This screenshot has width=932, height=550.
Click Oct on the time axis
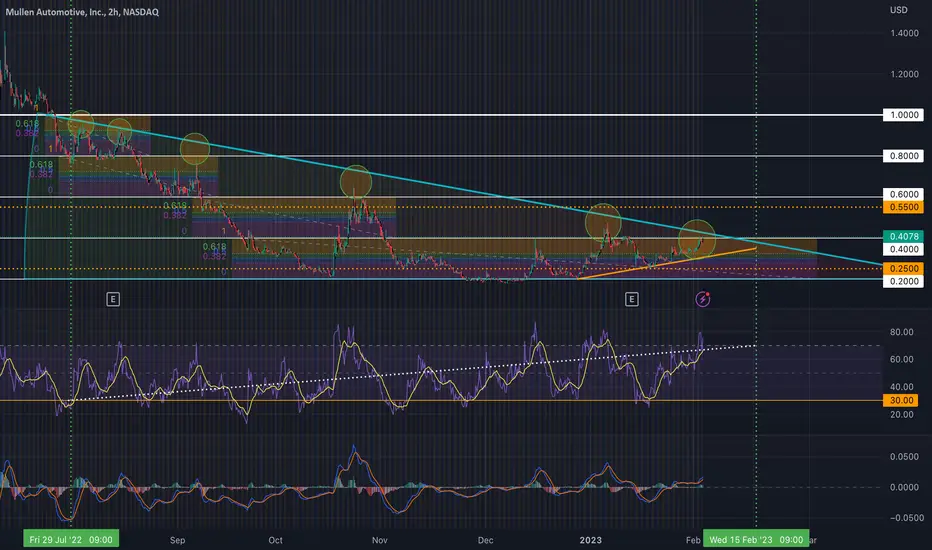pyautogui.click(x=275, y=540)
